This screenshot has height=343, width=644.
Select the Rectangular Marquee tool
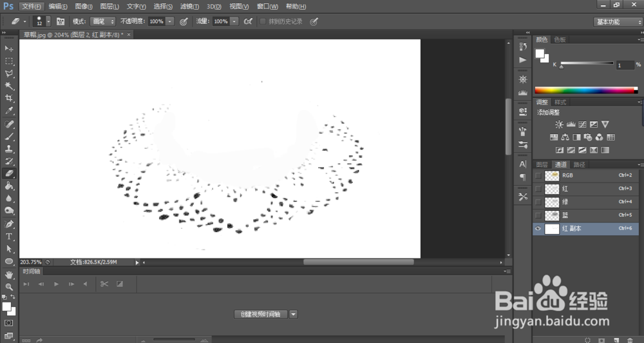(8, 61)
